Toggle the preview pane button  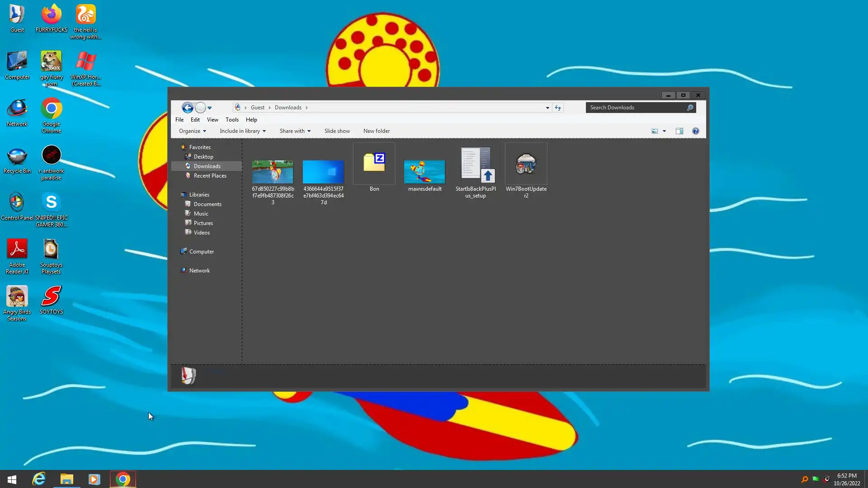[x=679, y=131]
